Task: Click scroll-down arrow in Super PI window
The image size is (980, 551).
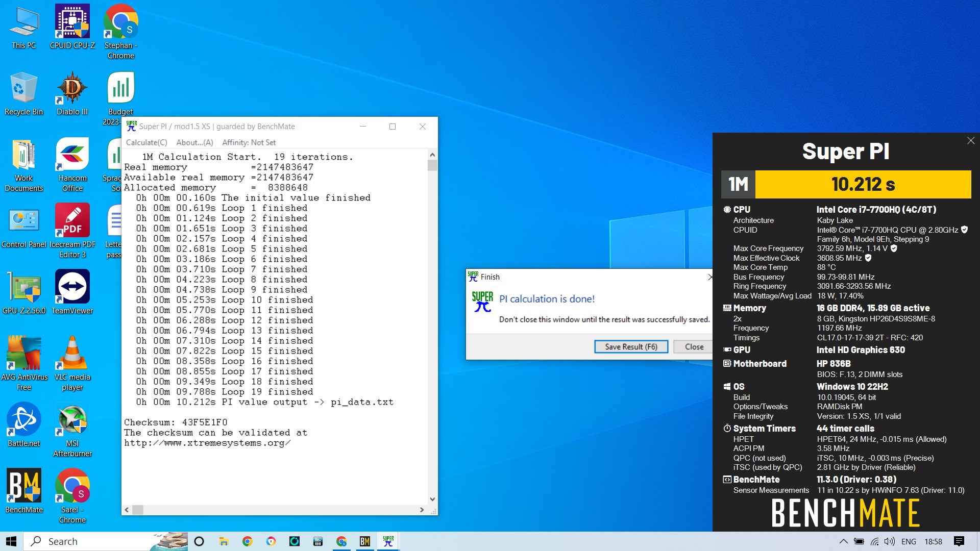Action: tap(432, 499)
